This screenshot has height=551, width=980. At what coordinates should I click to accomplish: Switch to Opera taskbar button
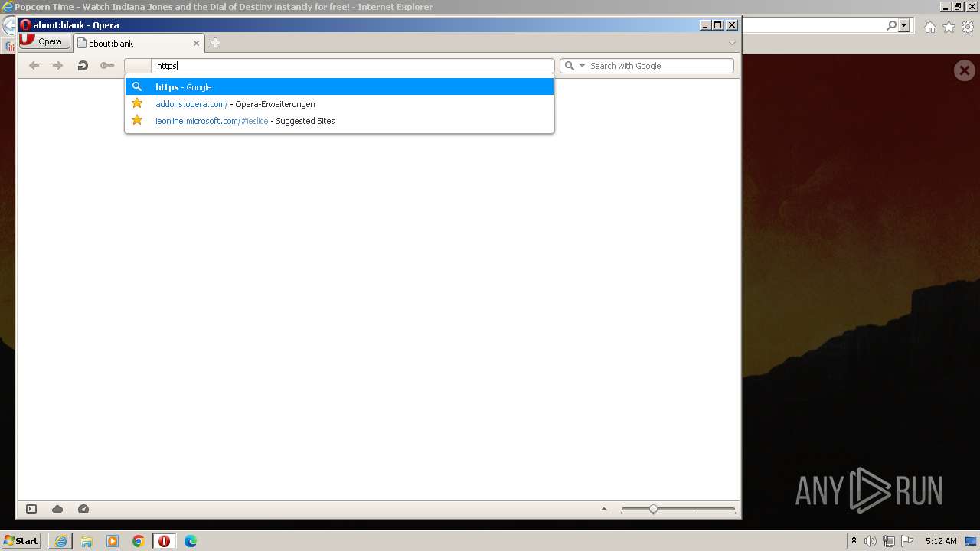(165, 541)
